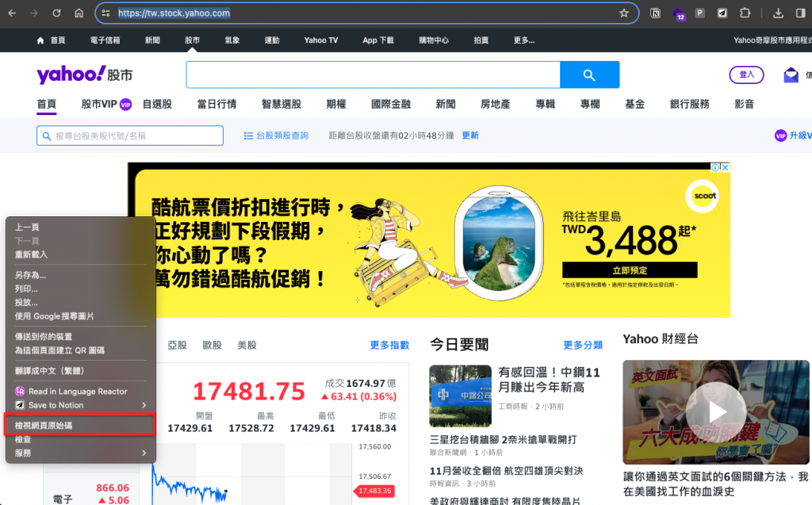
Task: Choose 檢查 in the context menu
Action: coord(80,439)
